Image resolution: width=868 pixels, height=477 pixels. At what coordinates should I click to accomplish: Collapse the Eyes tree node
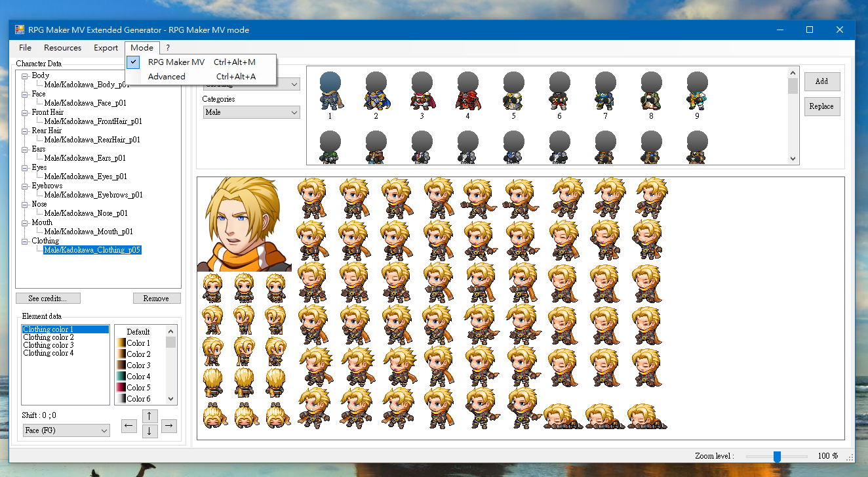(24, 167)
